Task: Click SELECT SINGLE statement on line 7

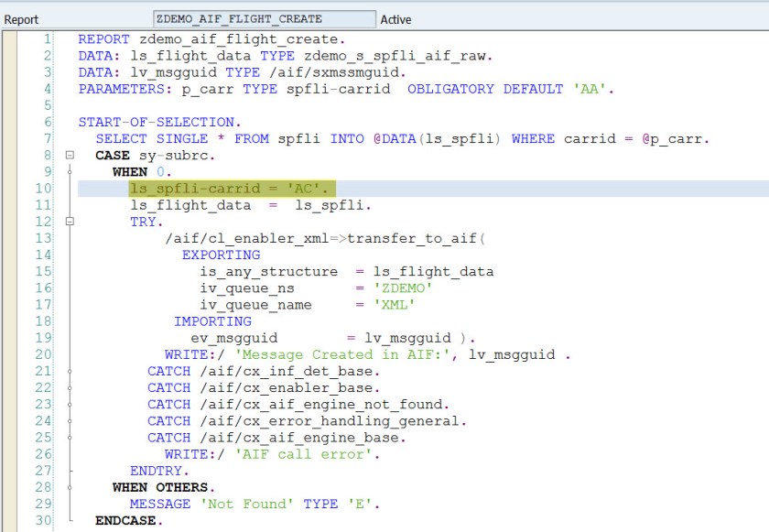Action: [x=151, y=139]
